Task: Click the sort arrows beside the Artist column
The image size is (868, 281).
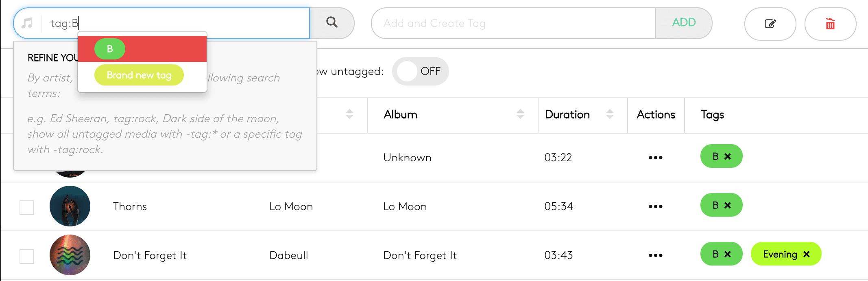Action: tap(349, 115)
